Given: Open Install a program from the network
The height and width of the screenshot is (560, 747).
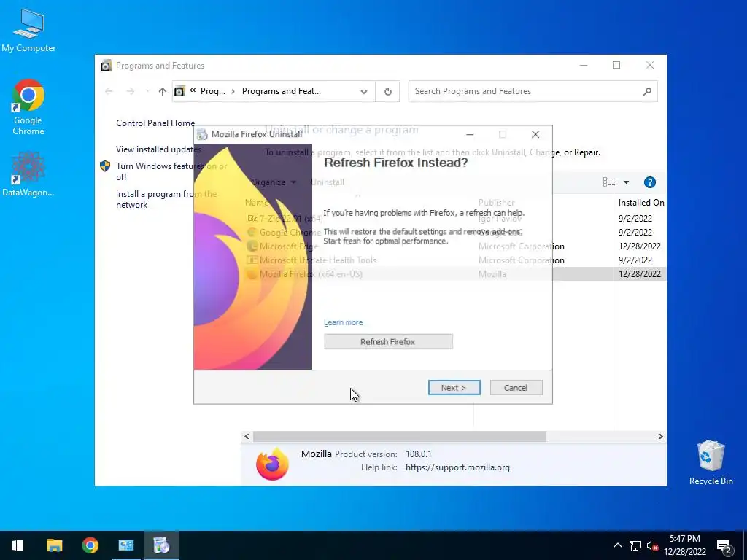Looking at the screenshot, I should tap(166, 199).
